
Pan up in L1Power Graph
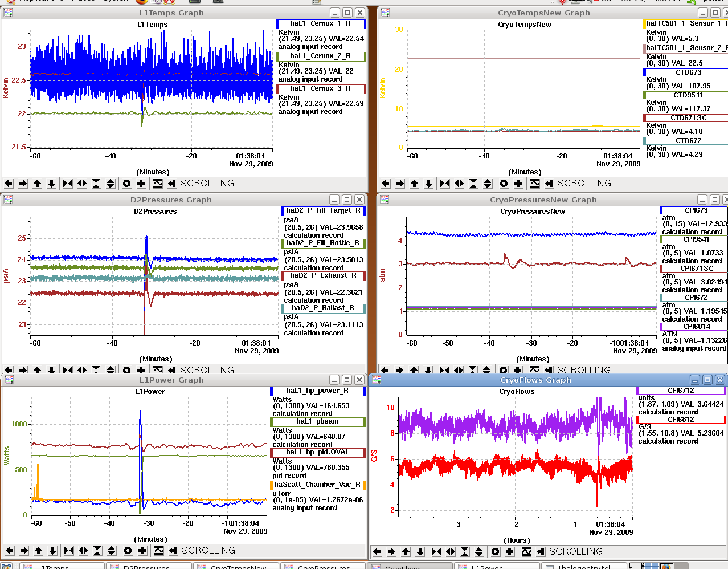coord(39,551)
